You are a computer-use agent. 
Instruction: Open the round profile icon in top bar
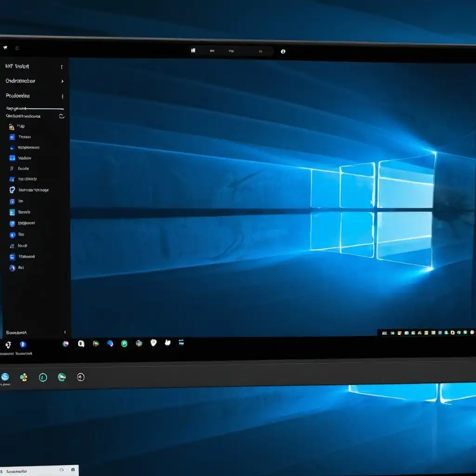point(283,52)
